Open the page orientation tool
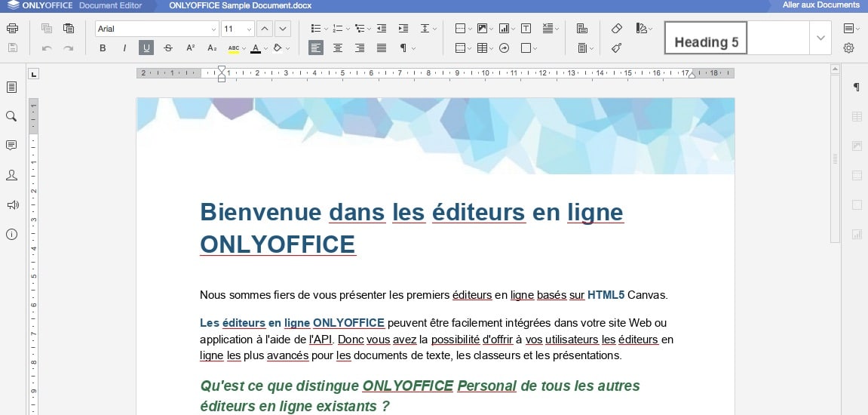The width and height of the screenshot is (868, 415). click(x=581, y=28)
